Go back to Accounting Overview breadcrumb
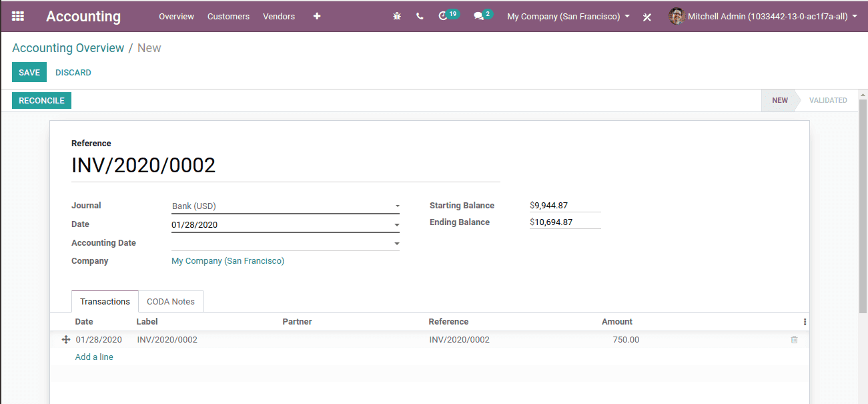868x404 pixels. pyautogui.click(x=68, y=48)
